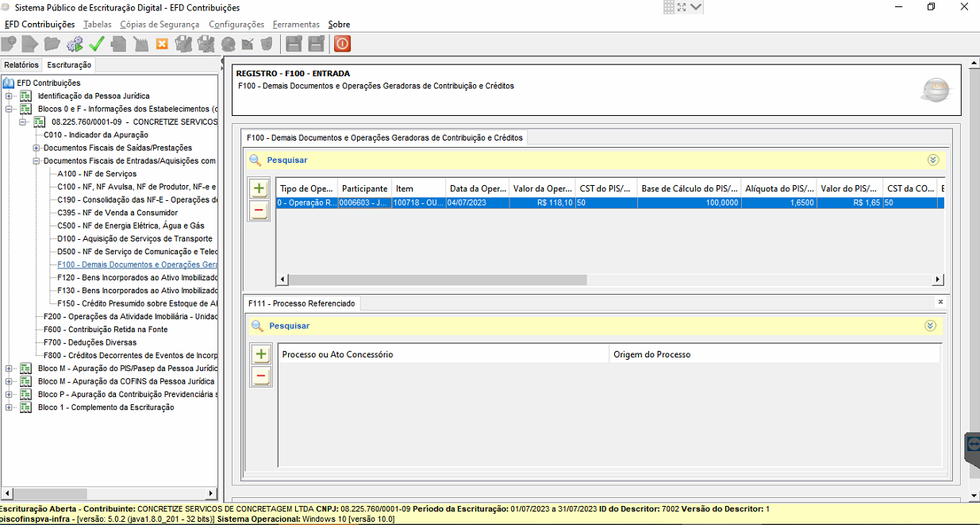Click the gray copy document toolbar icon
Screen dimensions: 980x525
pyautogui.click(x=118, y=44)
